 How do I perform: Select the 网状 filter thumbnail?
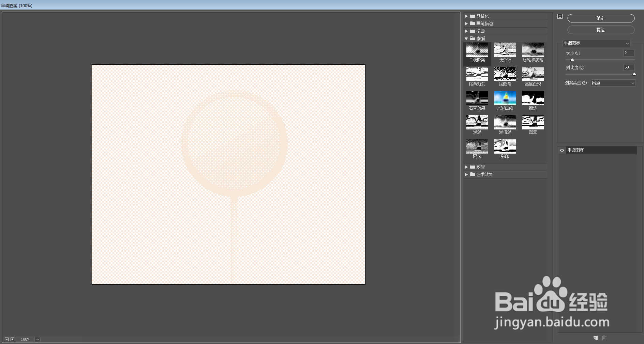[477, 146]
